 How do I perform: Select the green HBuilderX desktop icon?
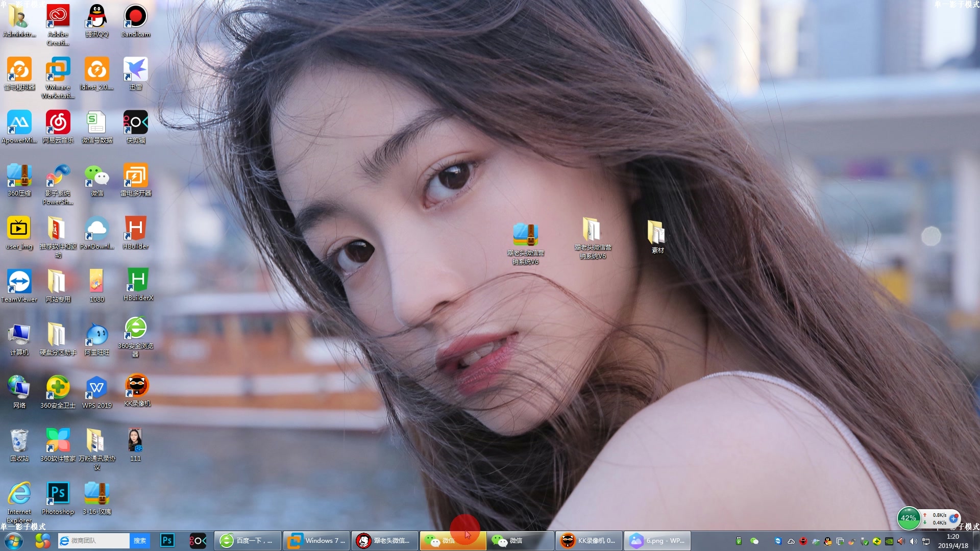[x=138, y=285]
